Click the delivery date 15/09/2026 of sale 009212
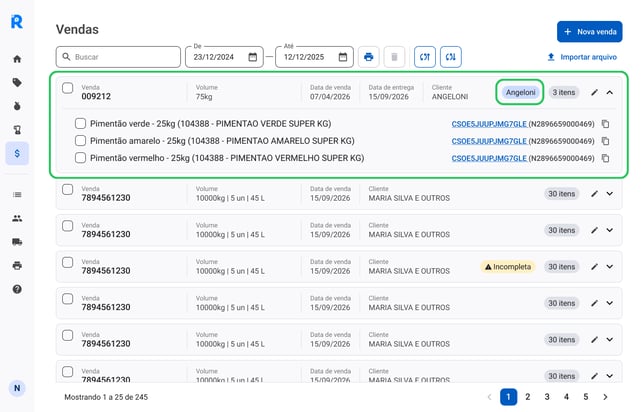This screenshot has height=412, width=644. (389, 97)
